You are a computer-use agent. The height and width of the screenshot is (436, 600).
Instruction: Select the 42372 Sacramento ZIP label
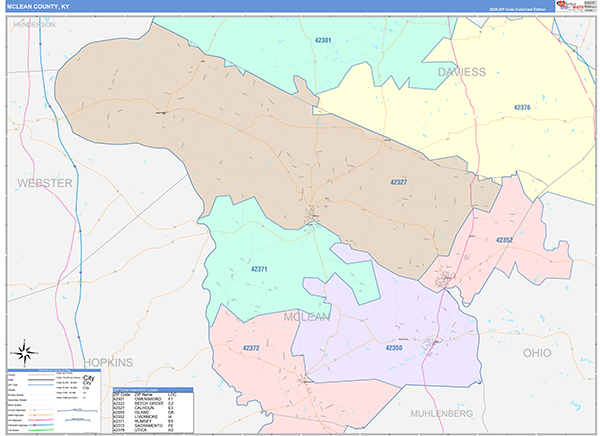pos(251,348)
